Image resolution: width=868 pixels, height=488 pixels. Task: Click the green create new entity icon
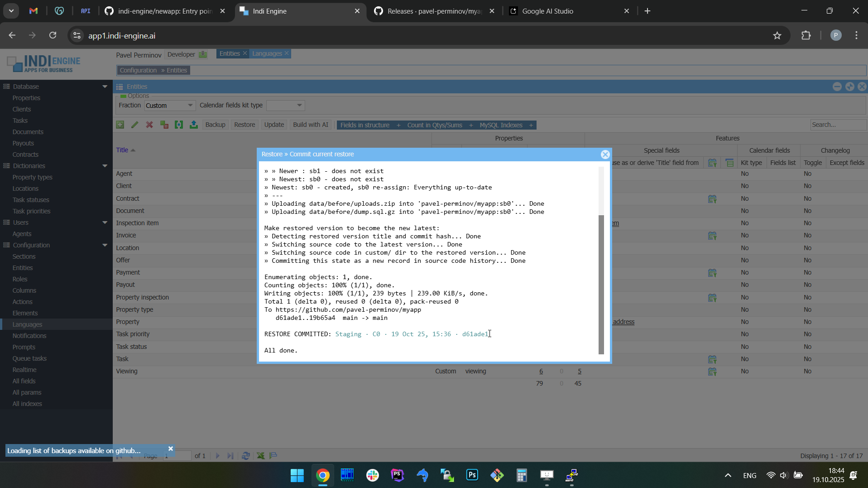click(x=120, y=125)
